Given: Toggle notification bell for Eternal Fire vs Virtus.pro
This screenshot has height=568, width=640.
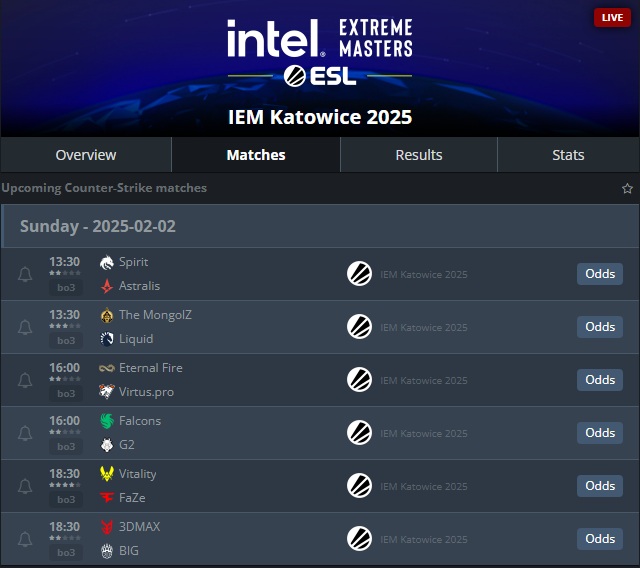Looking at the screenshot, I should (x=25, y=380).
